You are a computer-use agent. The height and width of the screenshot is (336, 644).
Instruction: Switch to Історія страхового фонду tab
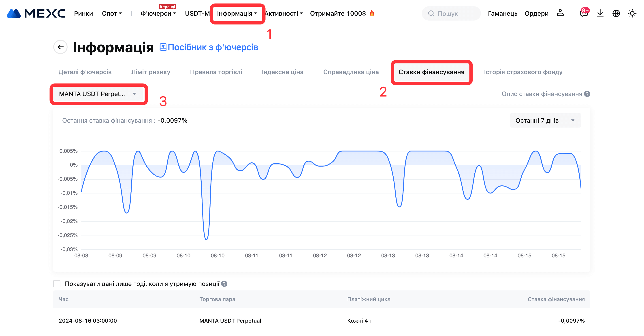click(523, 72)
